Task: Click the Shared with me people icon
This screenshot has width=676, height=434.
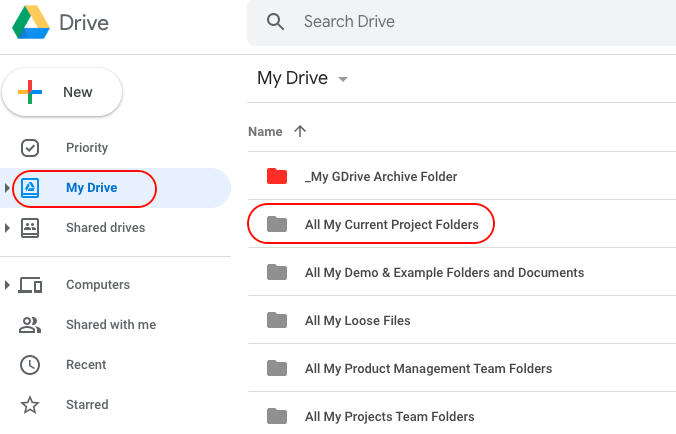Action: 30,325
